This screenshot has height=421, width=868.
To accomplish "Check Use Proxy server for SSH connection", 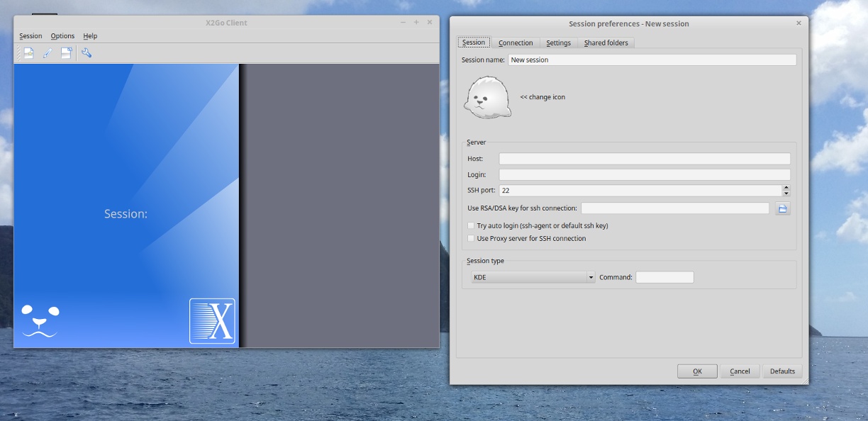I will (x=471, y=239).
